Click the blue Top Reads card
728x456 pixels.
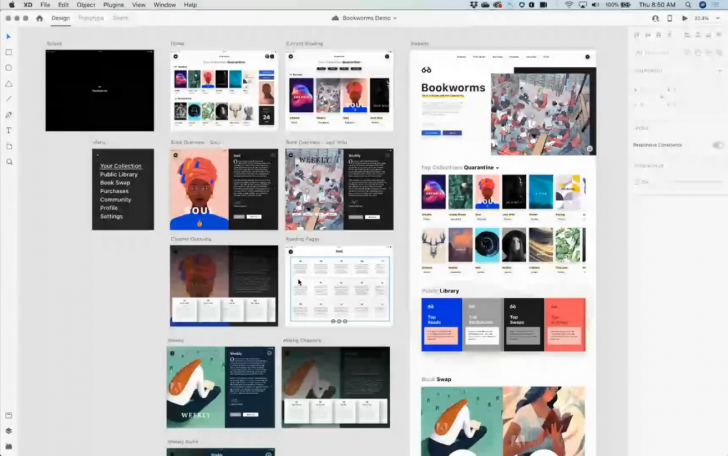click(442, 325)
